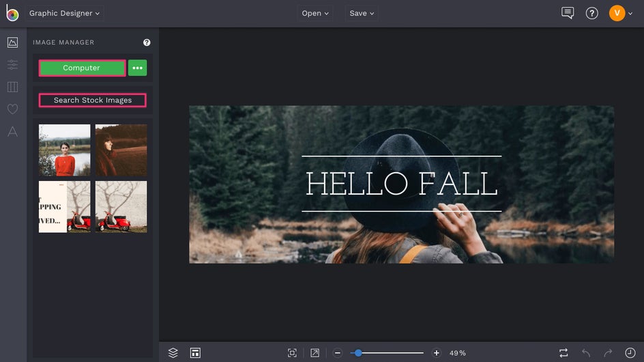This screenshot has width=644, height=362.
Task: Open the feedback chat bubble icon
Action: pyautogui.click(x=568, y=13)
